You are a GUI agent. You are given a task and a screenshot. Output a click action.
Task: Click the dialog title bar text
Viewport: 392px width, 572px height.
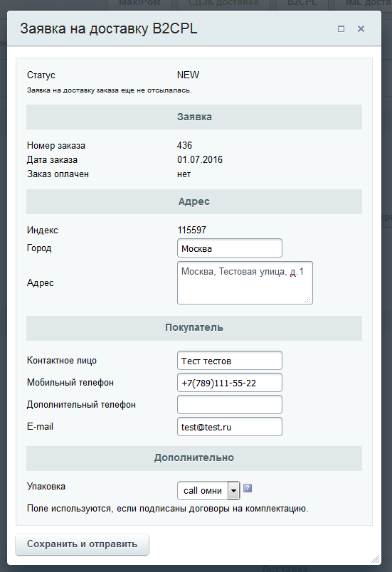[109, 28]
